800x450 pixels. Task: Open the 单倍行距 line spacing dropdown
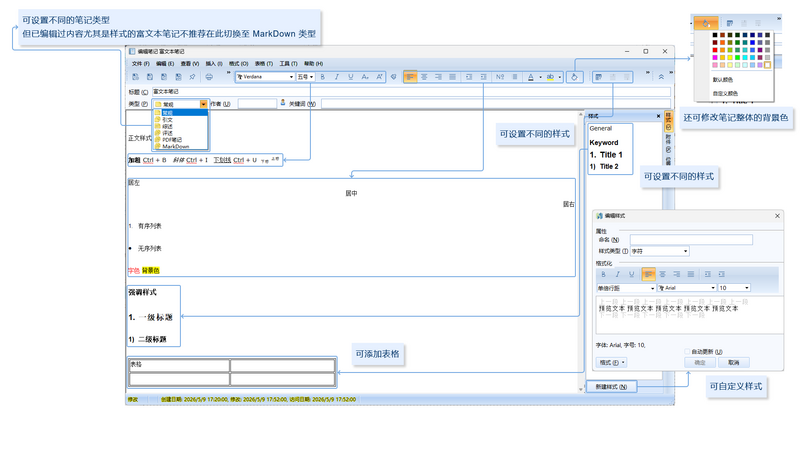[x=653, y=288]
